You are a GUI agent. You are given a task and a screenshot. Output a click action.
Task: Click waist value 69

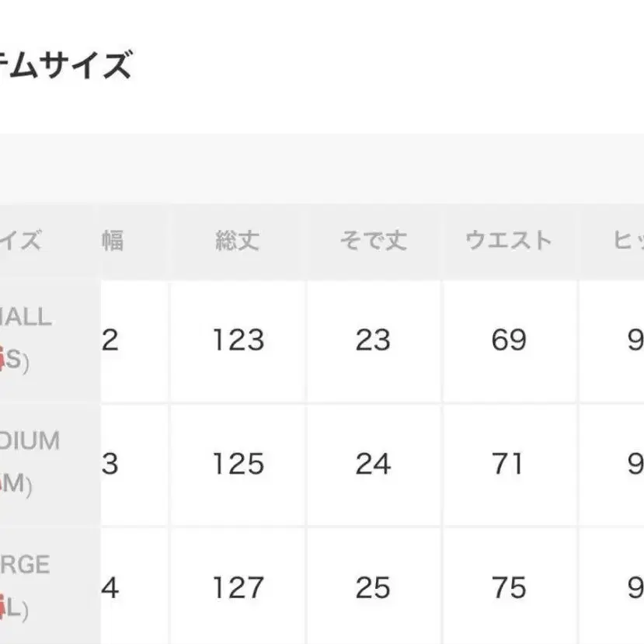click(x=509, y=340)
